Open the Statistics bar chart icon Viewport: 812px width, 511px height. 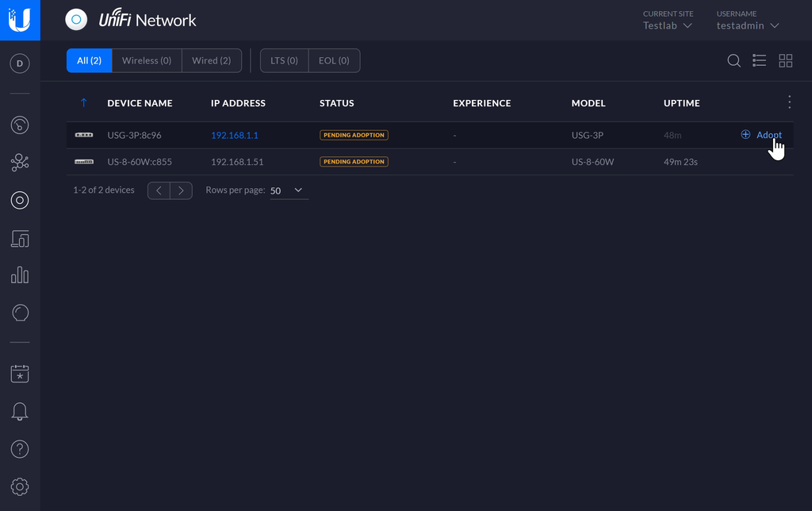[x=20, y=275]
